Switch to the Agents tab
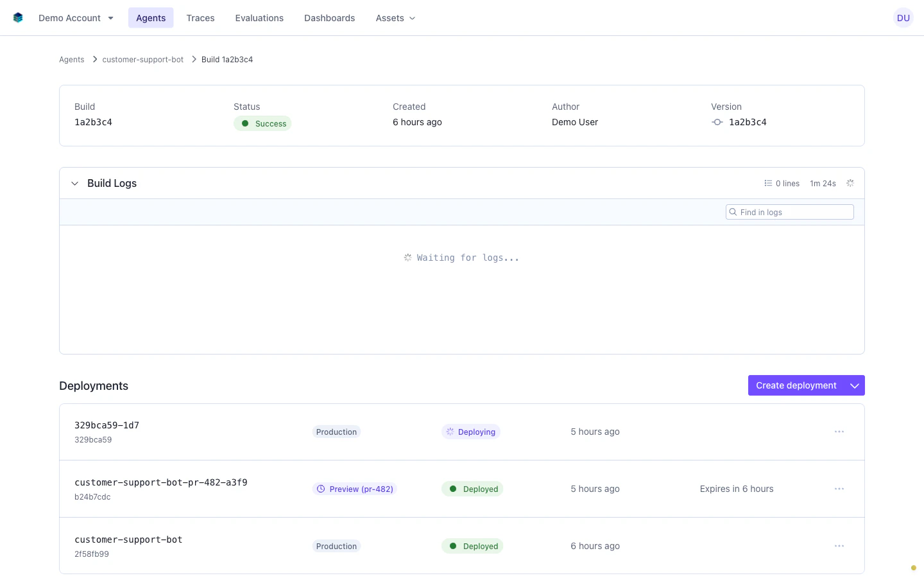Screen dimensions: 924x578 (x=151, y=18)
